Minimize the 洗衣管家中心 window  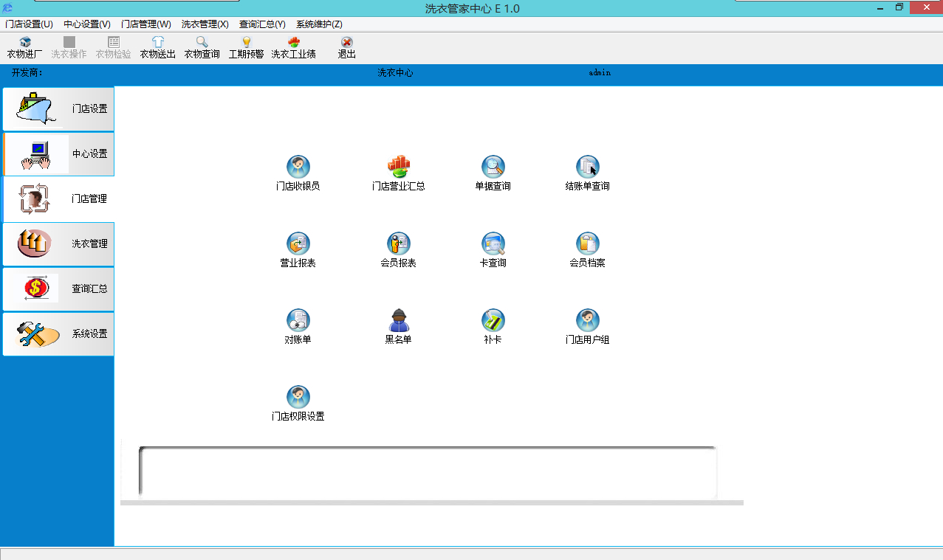880,7
